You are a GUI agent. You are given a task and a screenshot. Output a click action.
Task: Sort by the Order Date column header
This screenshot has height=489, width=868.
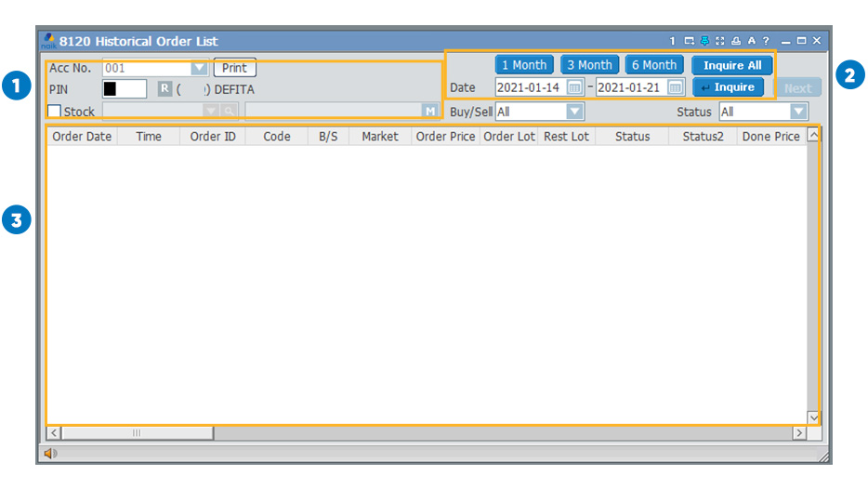coord(82,137)
